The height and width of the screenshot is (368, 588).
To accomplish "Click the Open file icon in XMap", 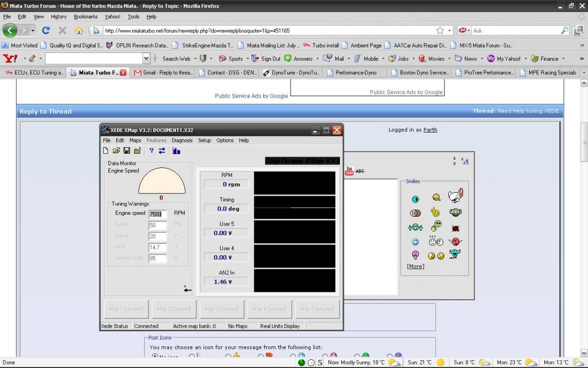I will click(116, 151).
